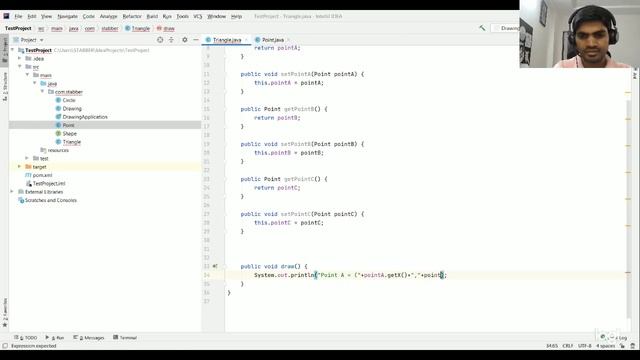Open the Run tool window
The image size is (640, 360).
click(x=55, y=338)
